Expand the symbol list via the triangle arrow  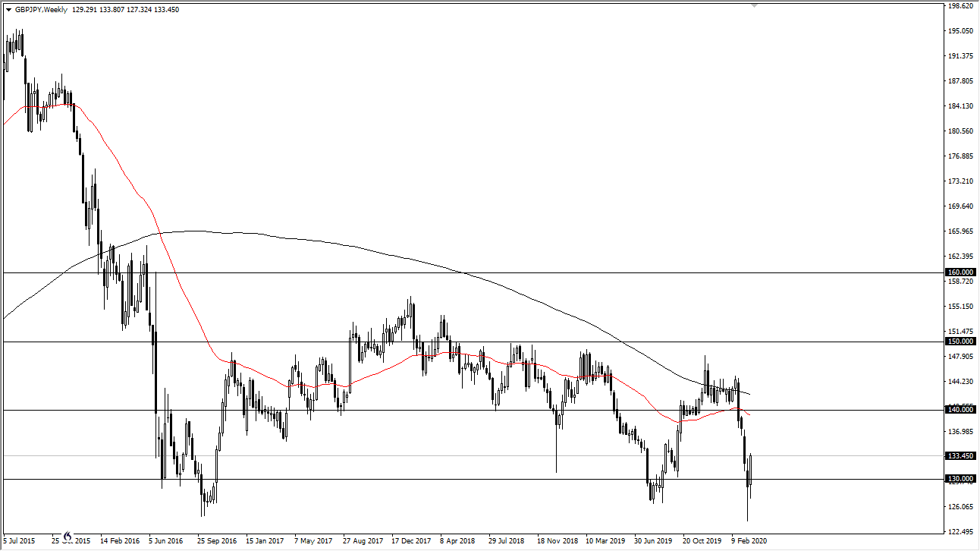9,8
